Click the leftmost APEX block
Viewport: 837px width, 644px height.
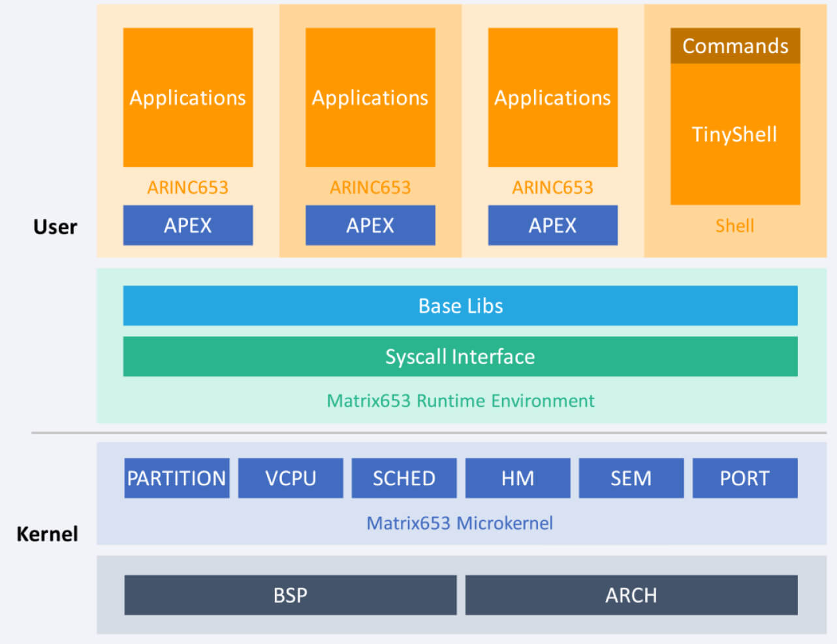click(188, 225)
